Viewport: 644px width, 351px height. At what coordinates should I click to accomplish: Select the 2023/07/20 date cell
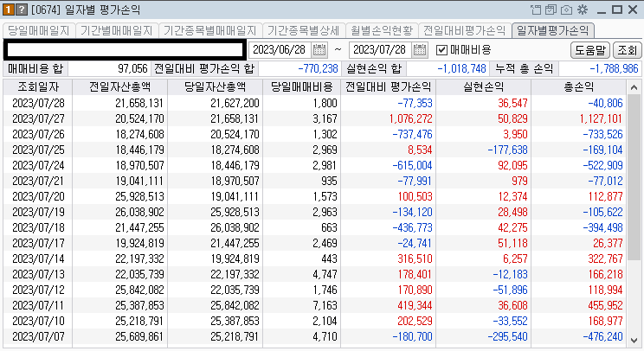point(38,196)
